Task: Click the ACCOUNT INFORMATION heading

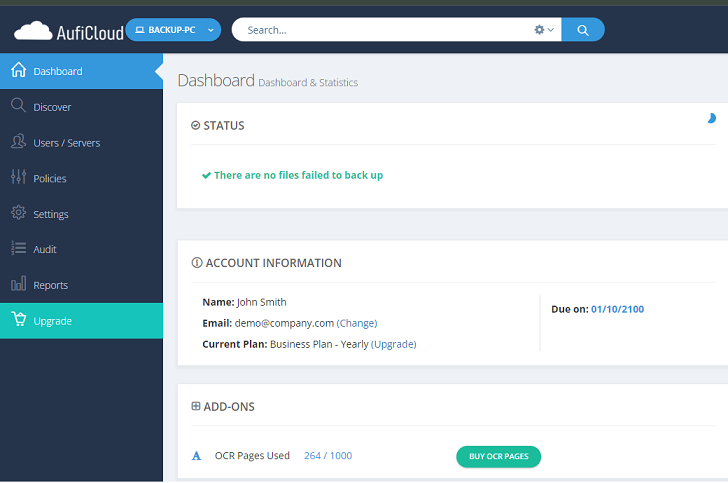Action: (273, 263)
